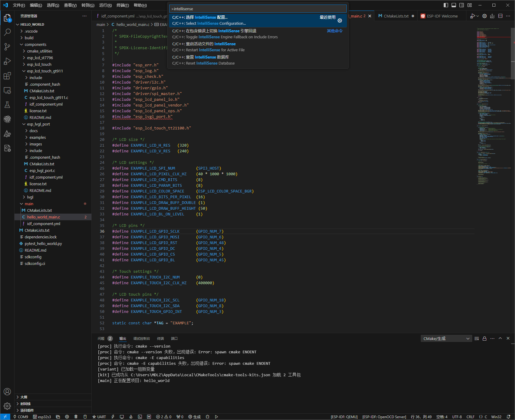
Task: Click the editor title settings gear icon
Action: (x=485, y=16)
